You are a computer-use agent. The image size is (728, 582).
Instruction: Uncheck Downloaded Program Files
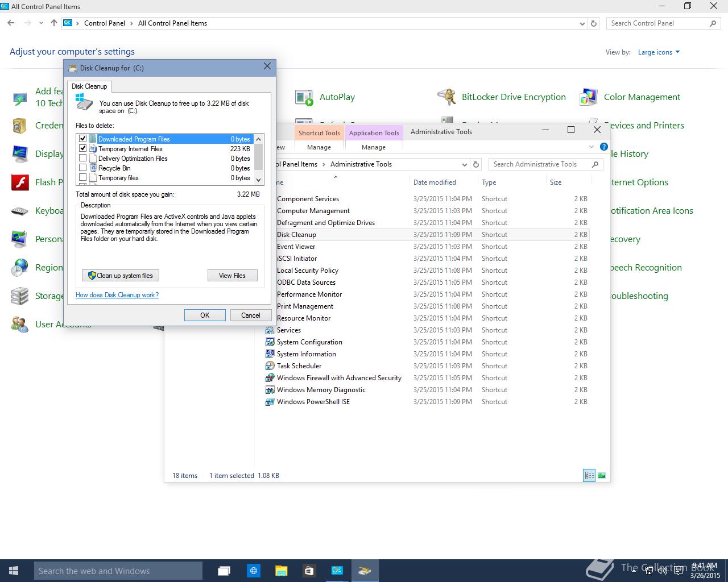[x=83, y=139]
